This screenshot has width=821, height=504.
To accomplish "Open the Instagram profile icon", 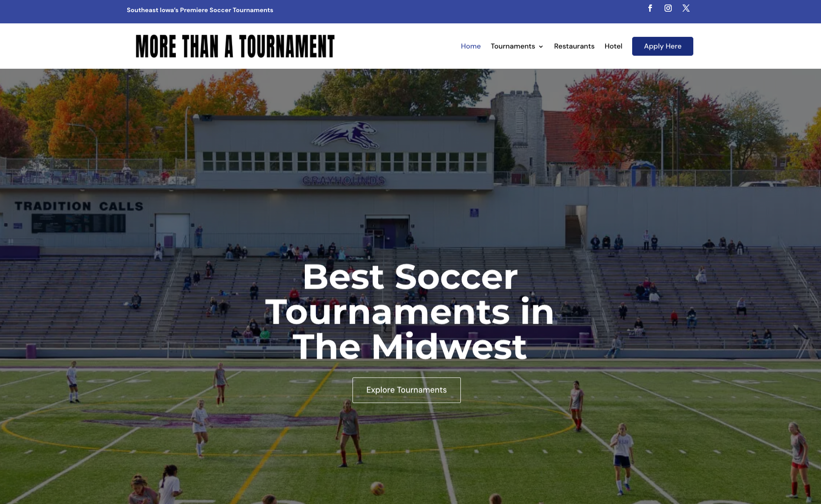I will click(x=668, y=8).
